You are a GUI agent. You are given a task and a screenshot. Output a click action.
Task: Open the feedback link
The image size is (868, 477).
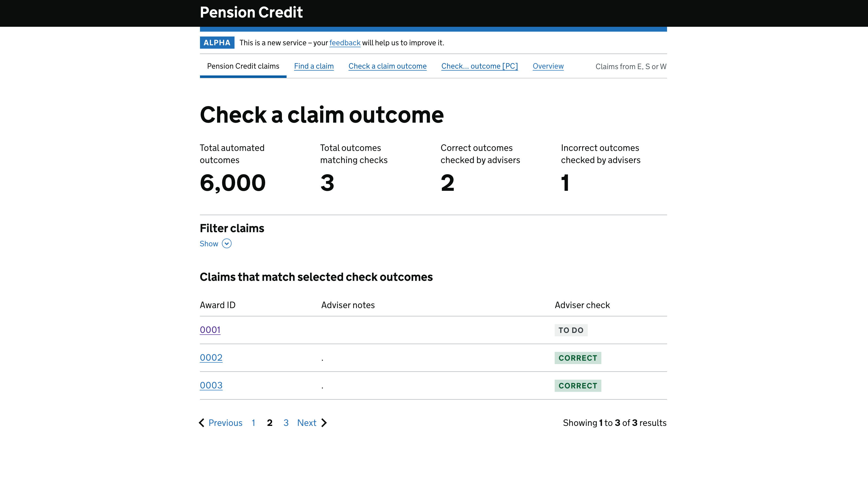pos(345,43)
